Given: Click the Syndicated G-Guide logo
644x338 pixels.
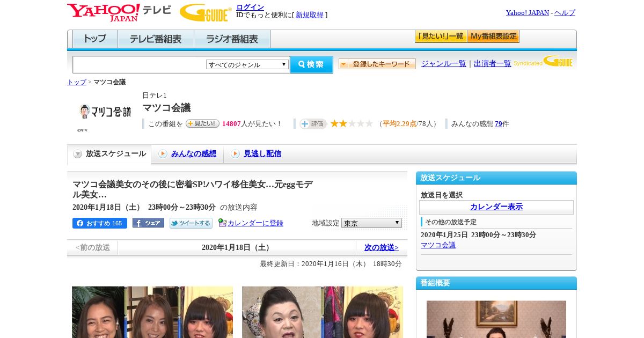Looking at the screenshot, I should tap(543, 61).
